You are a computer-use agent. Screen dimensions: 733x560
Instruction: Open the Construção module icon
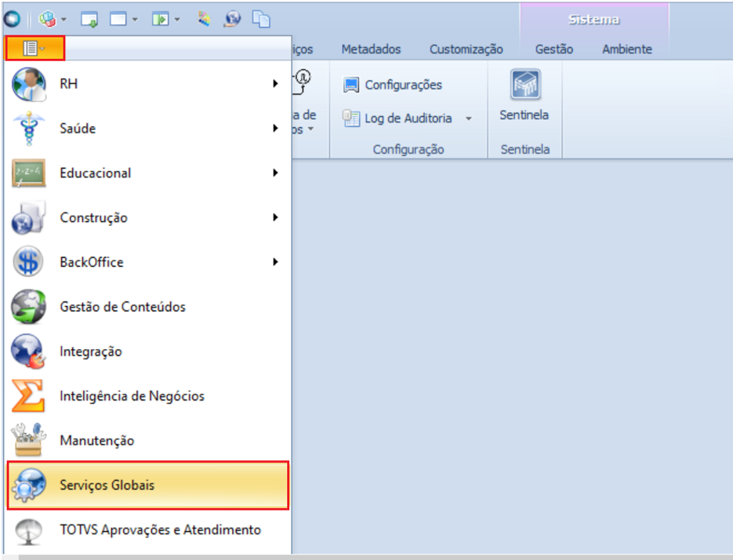(x=29, y=217)
